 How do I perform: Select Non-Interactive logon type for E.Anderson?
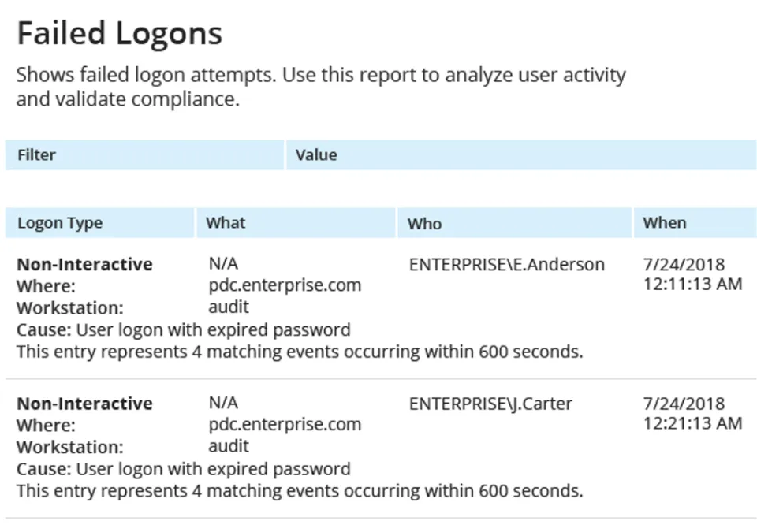84,265
